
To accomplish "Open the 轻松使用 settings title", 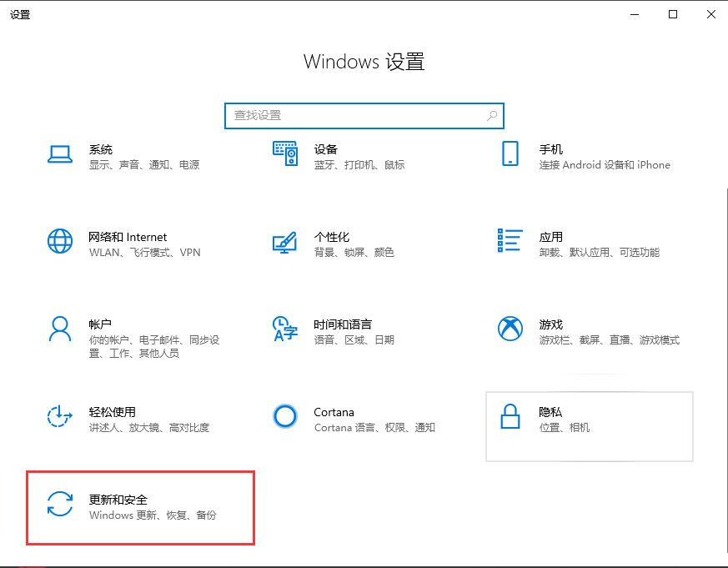I will point(113,412).
